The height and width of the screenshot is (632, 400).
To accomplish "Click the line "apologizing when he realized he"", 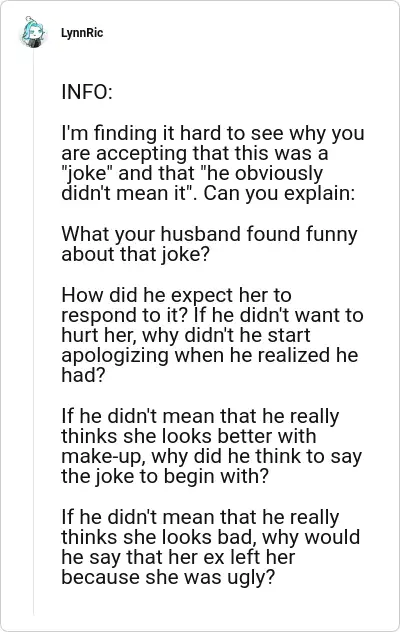I will [x=210, y=356].
